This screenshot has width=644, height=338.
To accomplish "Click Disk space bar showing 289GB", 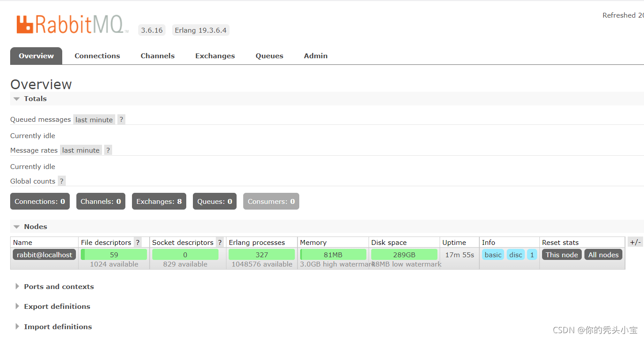I will click(404, 255).
